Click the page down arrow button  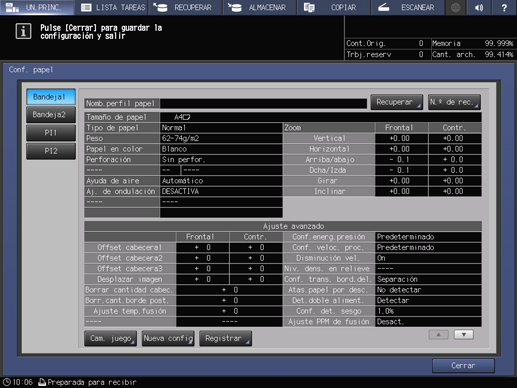[x=464, y=335]
